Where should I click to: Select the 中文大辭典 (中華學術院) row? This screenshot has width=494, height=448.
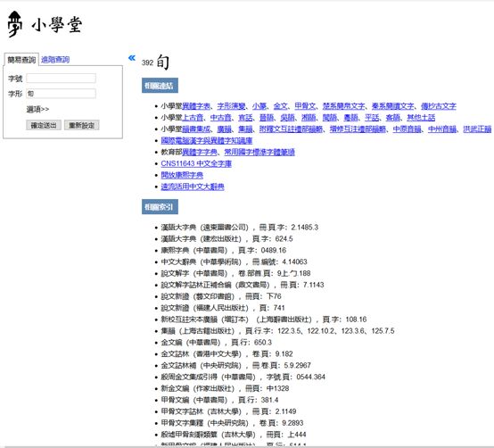click(x=235, y=261)
